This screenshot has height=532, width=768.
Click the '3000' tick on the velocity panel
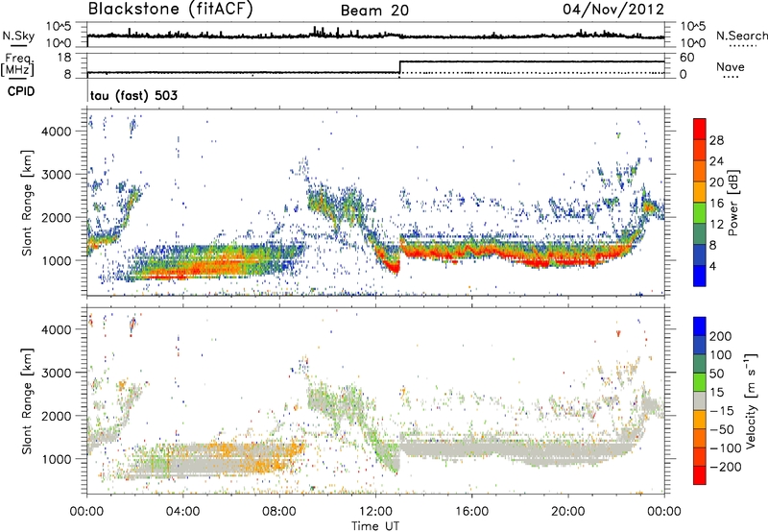tap(57, 373)
